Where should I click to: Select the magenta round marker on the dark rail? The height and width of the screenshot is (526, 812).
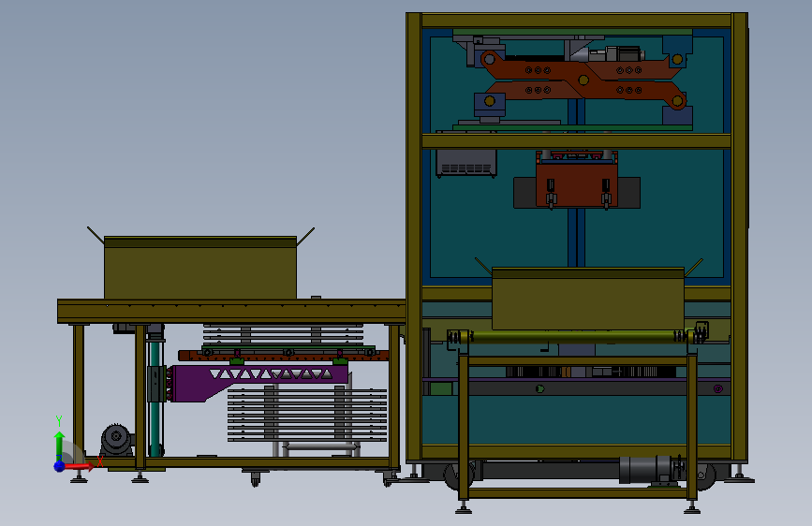point(717,388)
